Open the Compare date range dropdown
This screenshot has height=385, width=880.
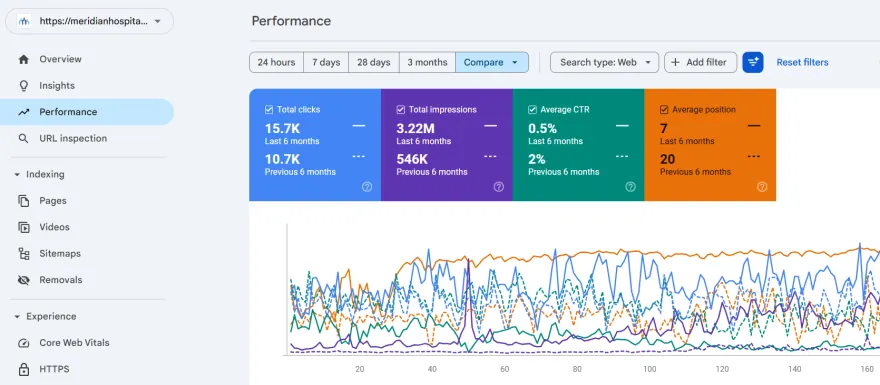coord(492,62)
